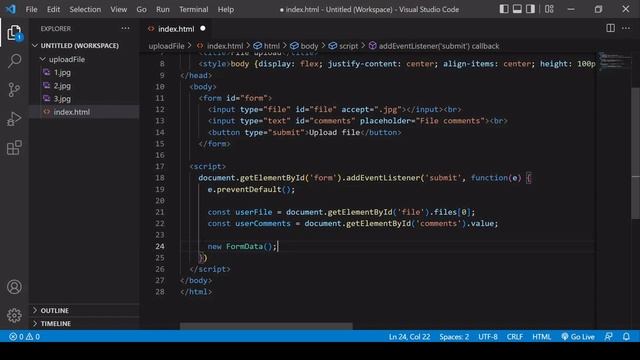Image resolution: width=640 pixels, height=360 pixels.
Task: Go to line via Ln 24, Col 22
Action: [409, 337]
